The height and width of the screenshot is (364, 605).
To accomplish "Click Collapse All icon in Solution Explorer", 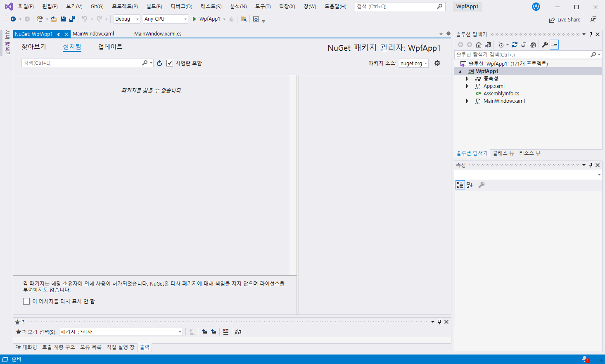I will tap(524, 45).
